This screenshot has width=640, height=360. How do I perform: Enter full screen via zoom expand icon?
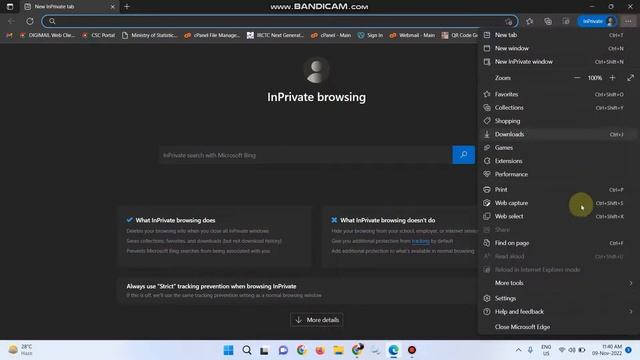tap(631, 78)
